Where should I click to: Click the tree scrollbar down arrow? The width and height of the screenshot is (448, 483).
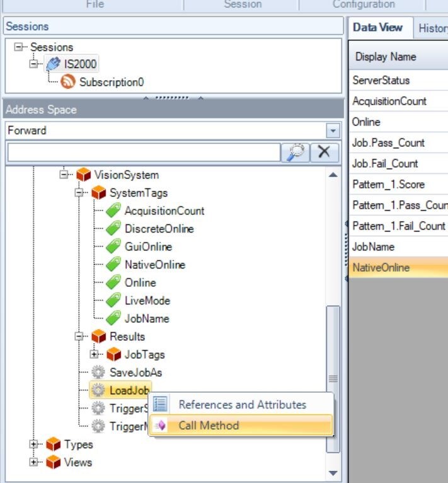pos(333,473)
